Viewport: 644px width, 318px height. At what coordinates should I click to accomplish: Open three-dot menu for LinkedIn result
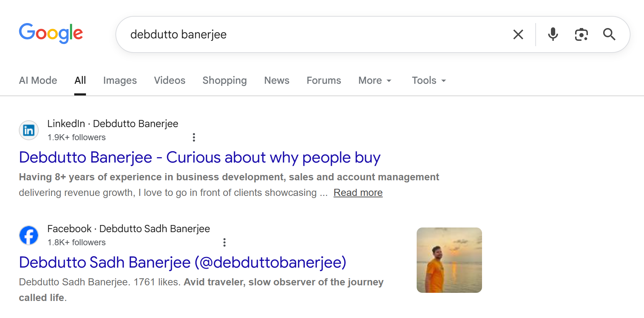click(194, 137)
